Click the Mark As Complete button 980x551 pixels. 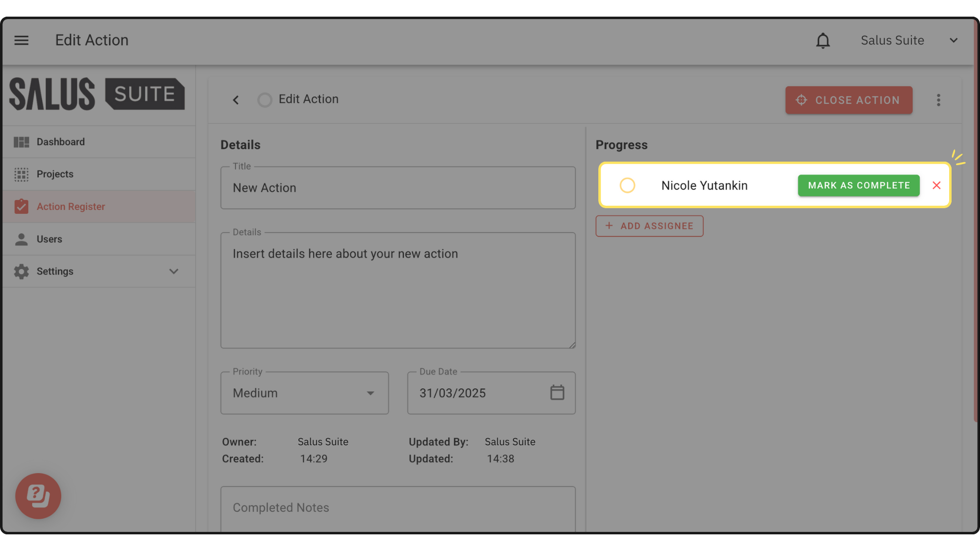click(x=858, y=186)
